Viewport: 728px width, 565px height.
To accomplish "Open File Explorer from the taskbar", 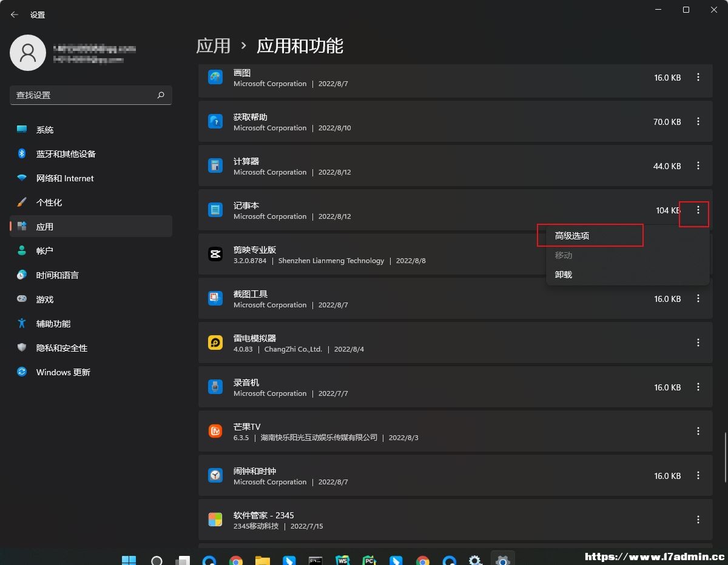I will [x=262, y=560].
